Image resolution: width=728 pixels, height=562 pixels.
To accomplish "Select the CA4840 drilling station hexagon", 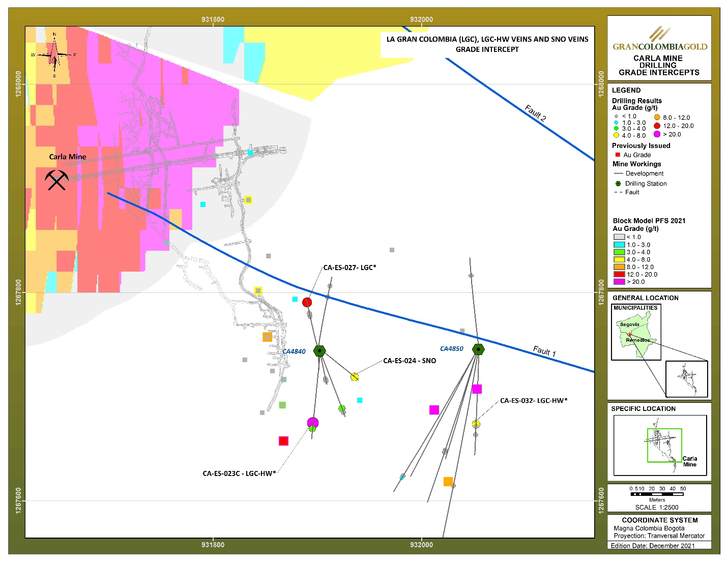I will (319, 350).
